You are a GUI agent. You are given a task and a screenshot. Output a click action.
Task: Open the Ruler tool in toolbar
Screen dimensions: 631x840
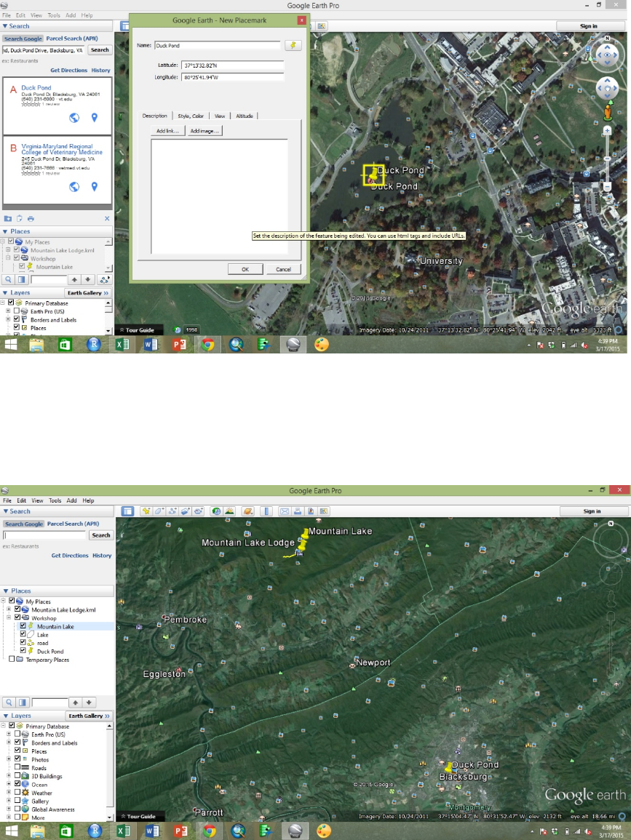(x=266, y=511)
